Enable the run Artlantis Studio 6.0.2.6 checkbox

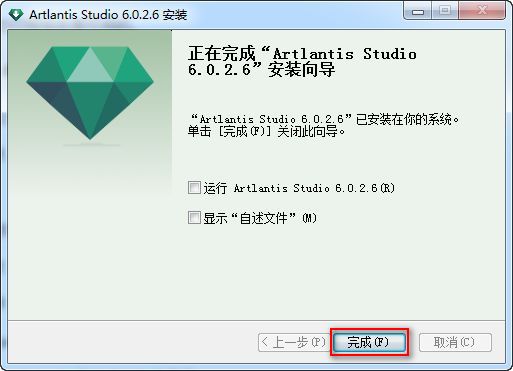point(194,188)
